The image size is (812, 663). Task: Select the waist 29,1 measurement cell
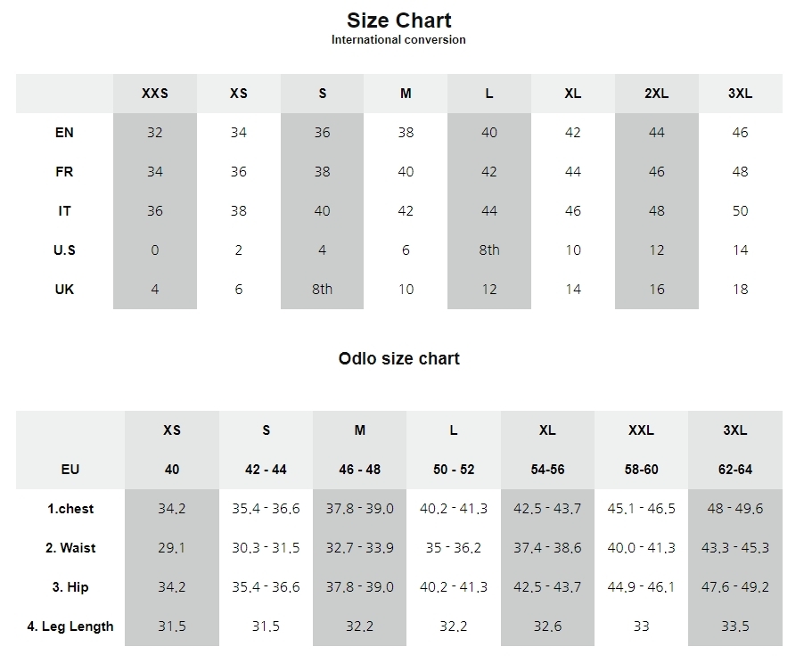tap(171, 548)
